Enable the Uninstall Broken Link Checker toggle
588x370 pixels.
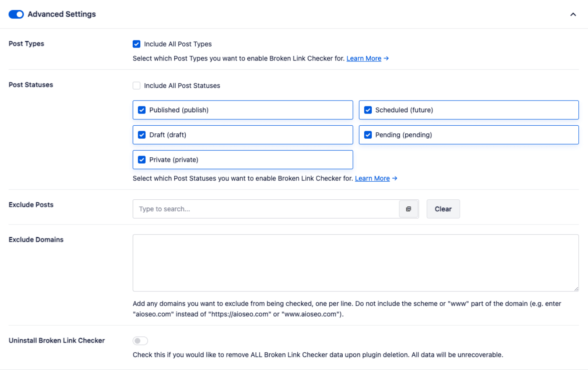click(140, 341)
